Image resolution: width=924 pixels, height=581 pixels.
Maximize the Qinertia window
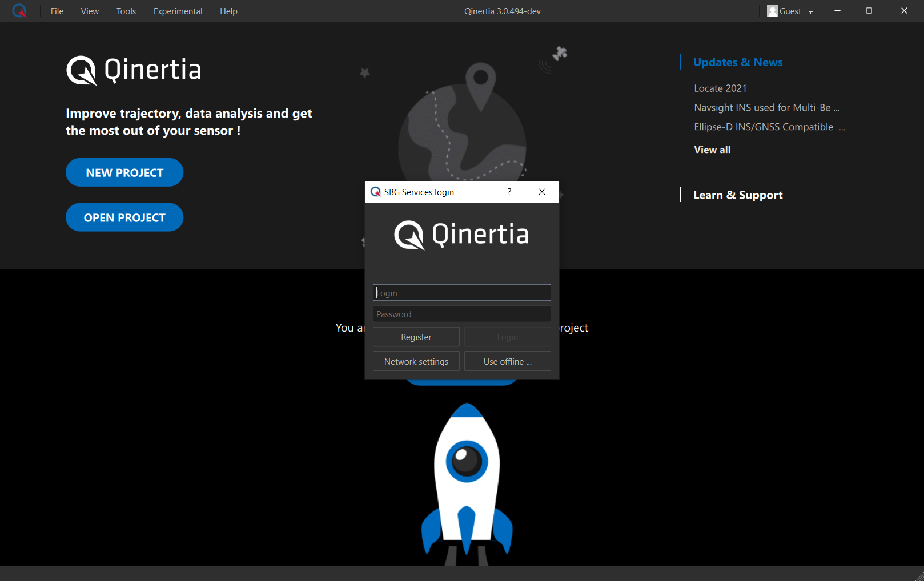coord(869,11)
